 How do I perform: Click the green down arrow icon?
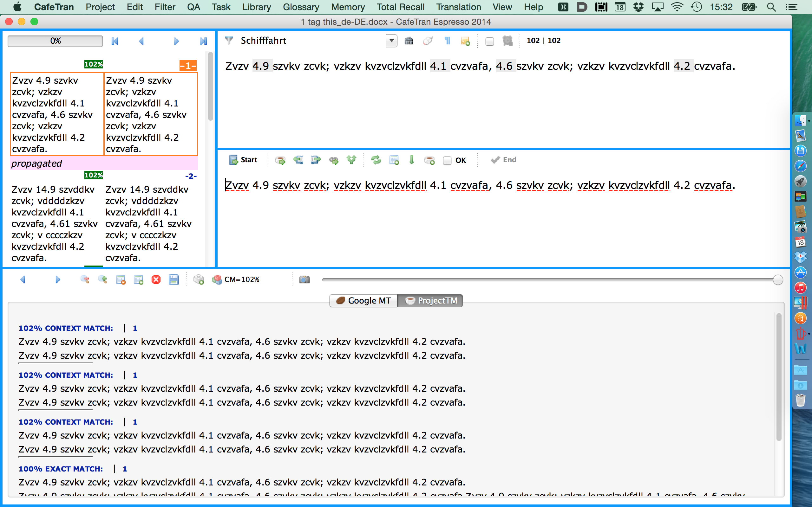pyautogui.click(x=412, y=160)
